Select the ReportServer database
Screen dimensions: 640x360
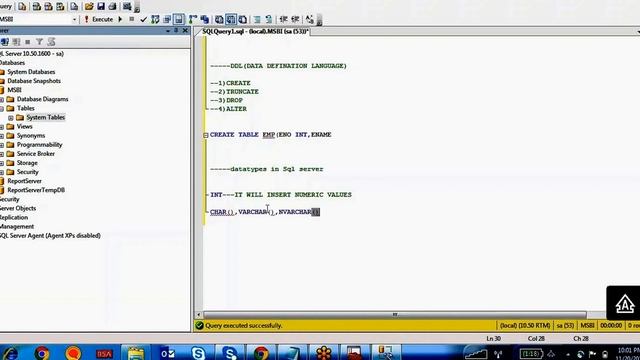click(24, 181)
